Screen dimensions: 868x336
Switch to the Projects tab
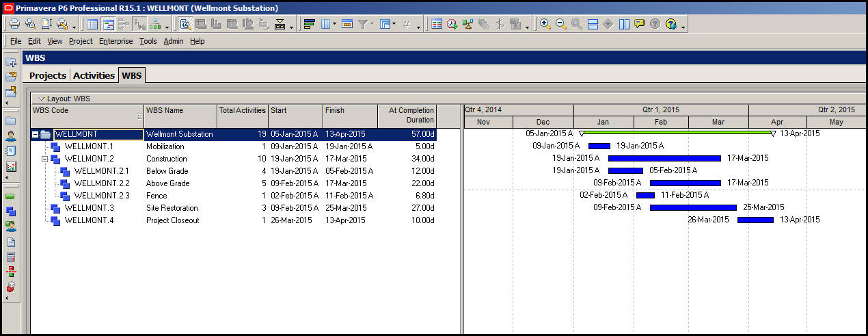(x=48, y=75)
